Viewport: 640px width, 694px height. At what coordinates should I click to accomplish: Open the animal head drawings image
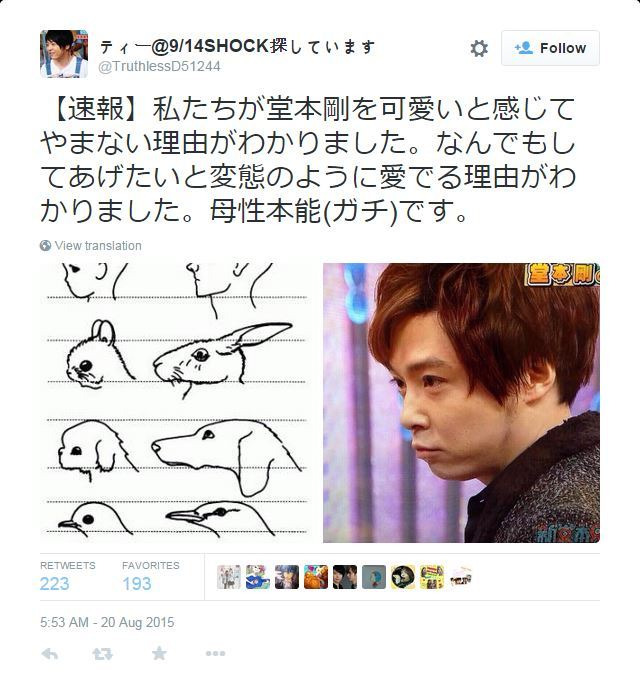(x=176, y=403)
